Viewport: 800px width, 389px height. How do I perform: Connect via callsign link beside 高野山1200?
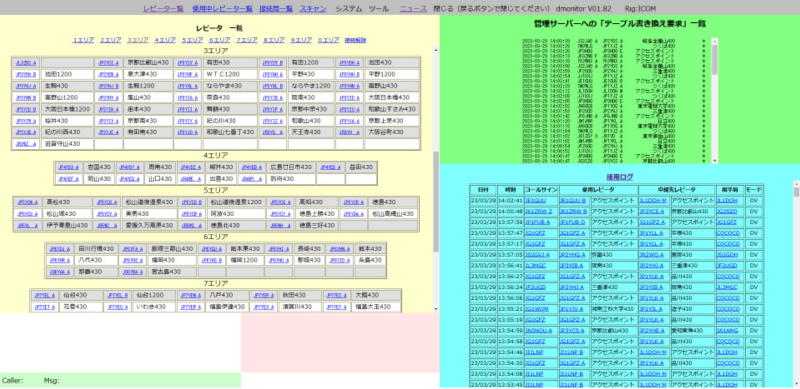point(27,98)
